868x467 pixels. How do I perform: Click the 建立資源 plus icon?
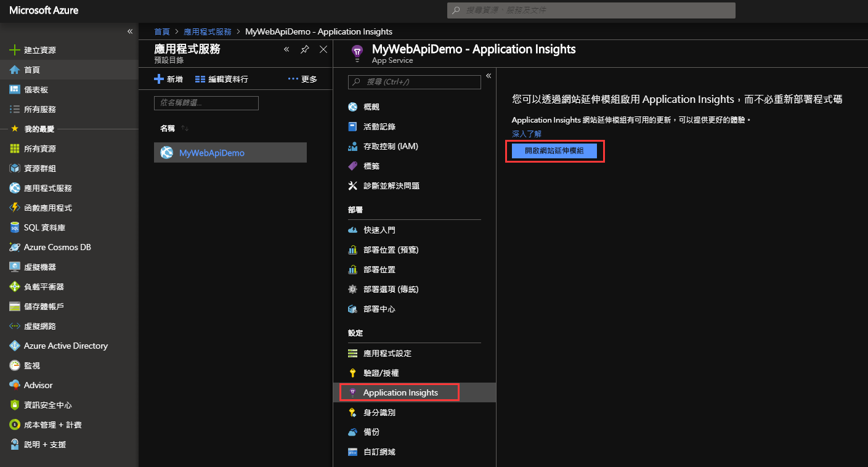pyautogui.click(x=15, y=50)
